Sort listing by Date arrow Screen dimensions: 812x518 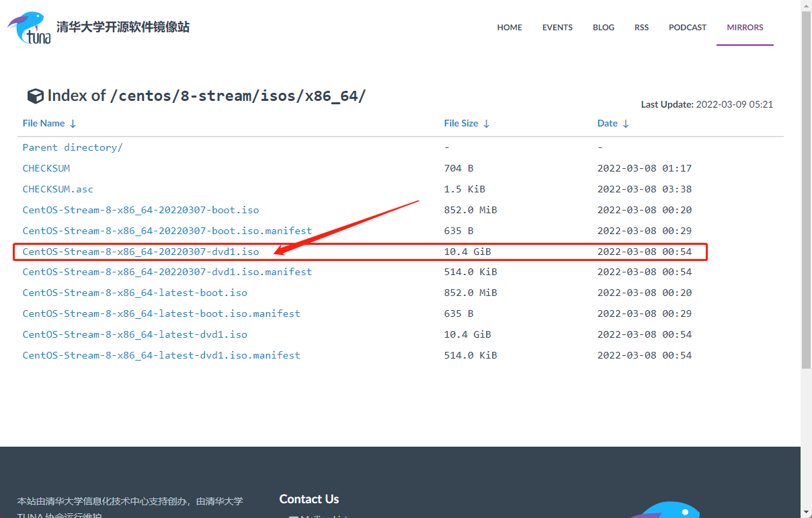click(625, 124)
